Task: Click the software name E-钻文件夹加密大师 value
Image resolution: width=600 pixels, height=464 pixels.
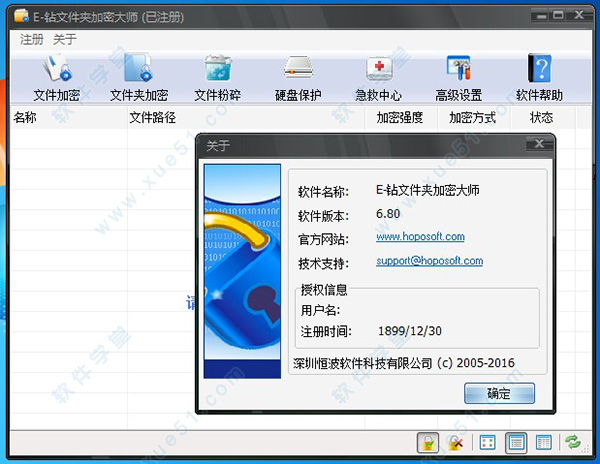Action: 427,190
